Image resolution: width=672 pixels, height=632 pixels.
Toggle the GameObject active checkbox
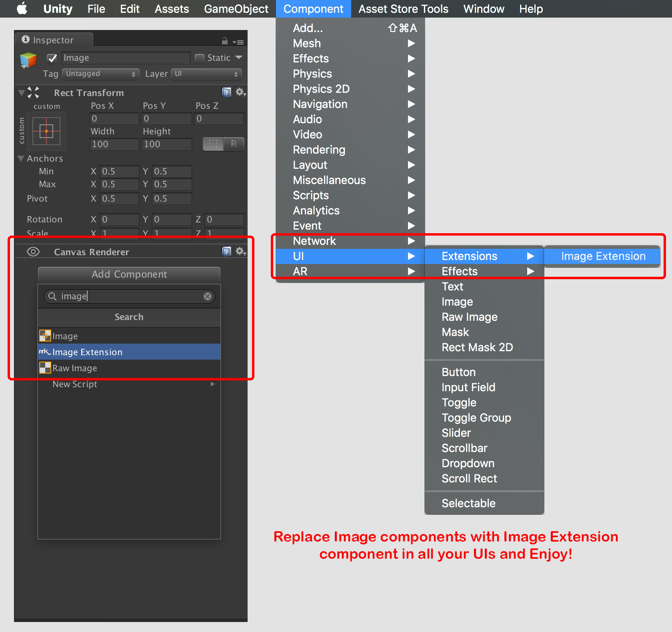click(x=52, y=58)
